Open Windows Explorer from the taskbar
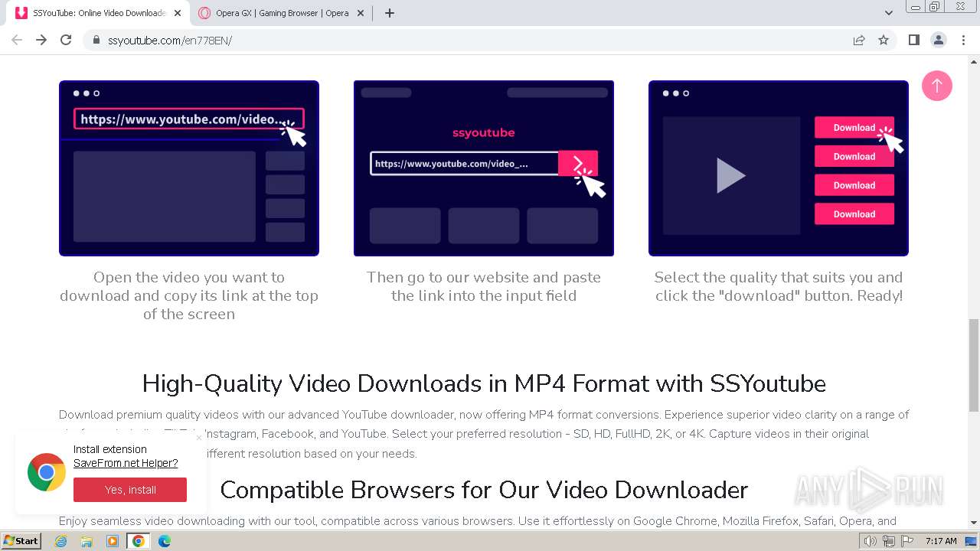The image size is (980, 551). tap(87, 541)
